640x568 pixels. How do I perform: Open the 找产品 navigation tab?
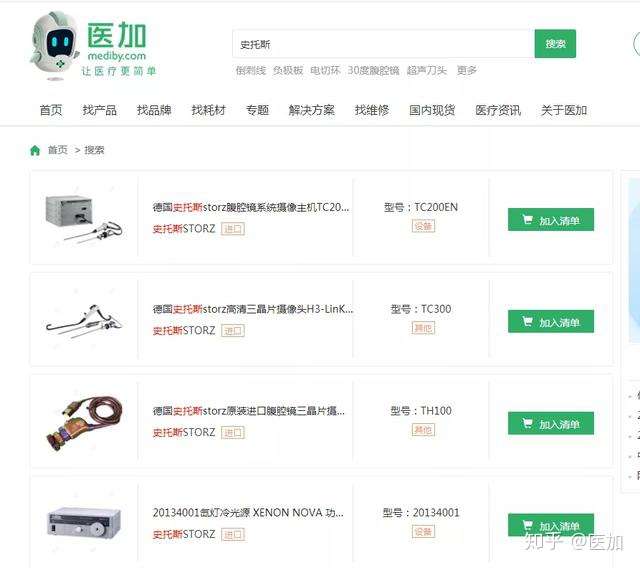tap(100, 110)
